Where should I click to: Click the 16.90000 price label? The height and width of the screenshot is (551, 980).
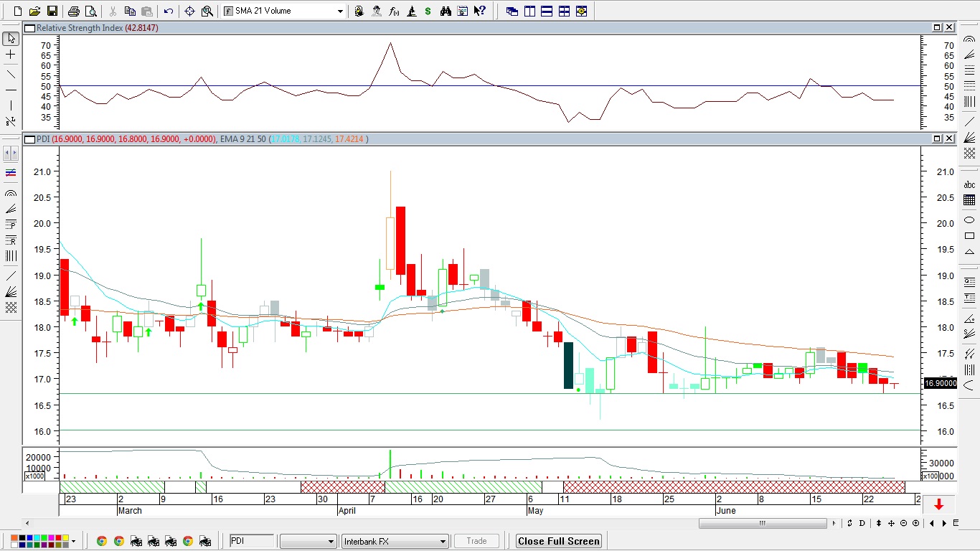(x=941, y=384)
